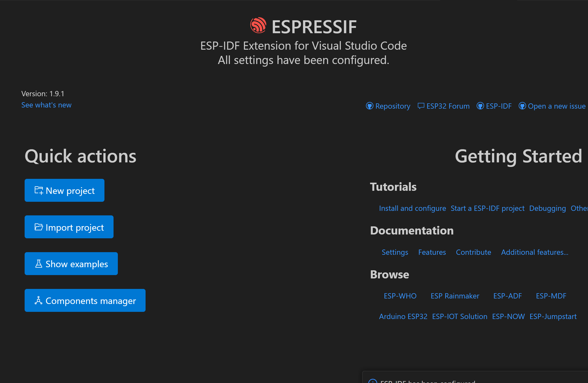This screenshot has height=383, width=588.
Task: Click the chat icon beside ESP32 Forum
Action: (x=421, y=106)
